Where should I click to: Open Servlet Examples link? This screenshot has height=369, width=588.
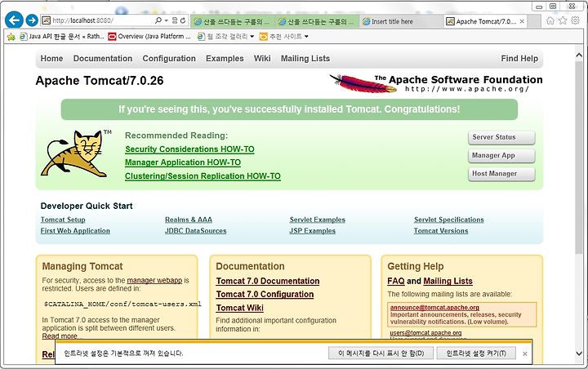click(x=318, y=220)
